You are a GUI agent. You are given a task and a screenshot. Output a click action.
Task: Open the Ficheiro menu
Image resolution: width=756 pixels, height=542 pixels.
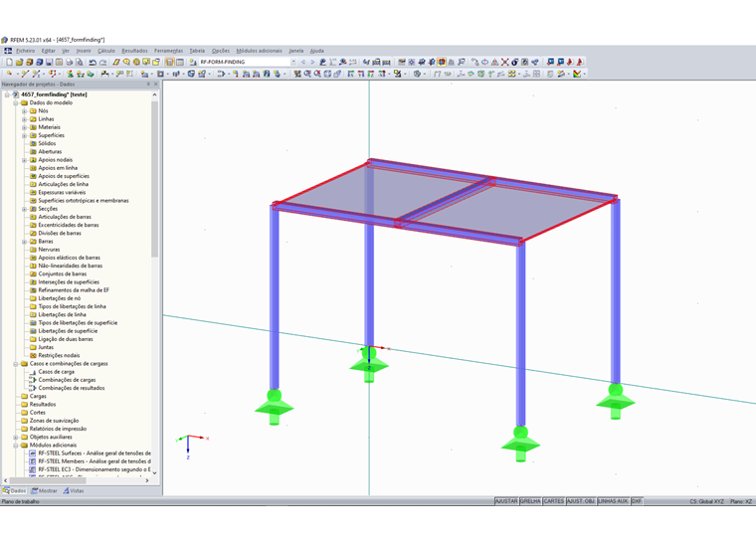click(25, 51)
